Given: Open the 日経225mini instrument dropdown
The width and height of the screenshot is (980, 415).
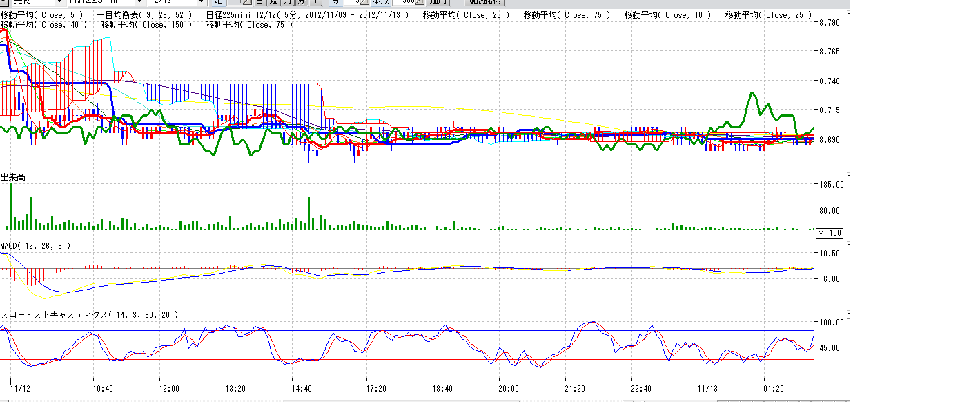Looking at the screenshot, I should pyautogui.click(x=141, y=3).
